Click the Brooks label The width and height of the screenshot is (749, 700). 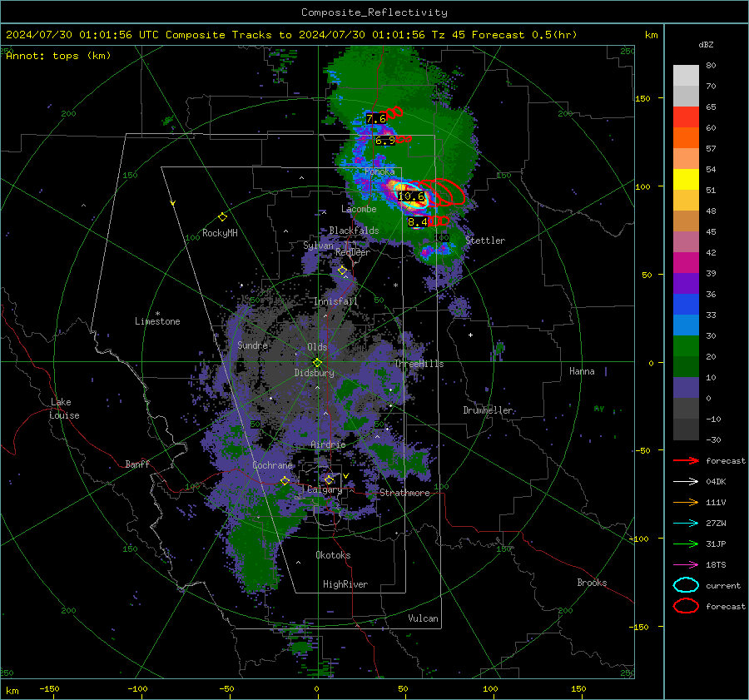[592, 583]
